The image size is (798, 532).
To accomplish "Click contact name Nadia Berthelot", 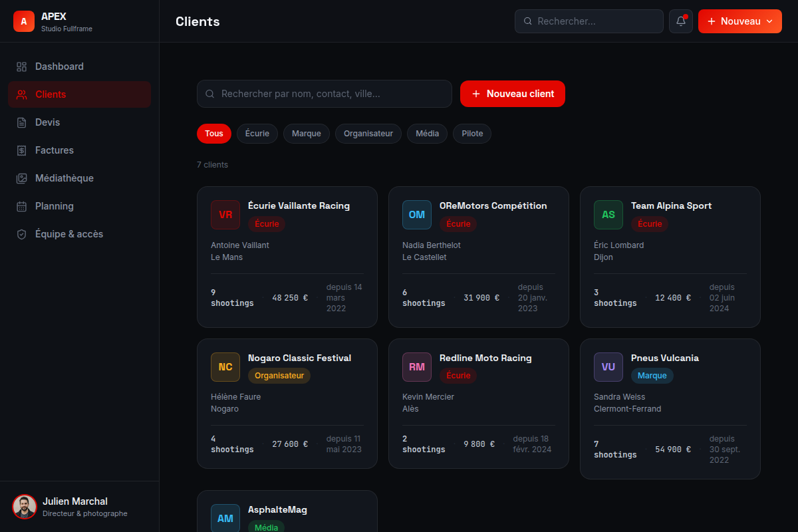I will tap(432, 245).
